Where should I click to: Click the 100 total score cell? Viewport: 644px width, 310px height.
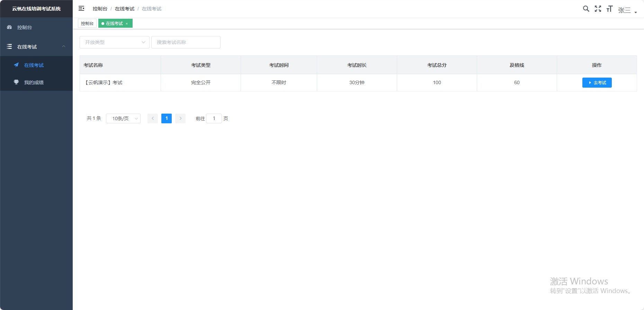pyautogui.click(x=437, y=82)
